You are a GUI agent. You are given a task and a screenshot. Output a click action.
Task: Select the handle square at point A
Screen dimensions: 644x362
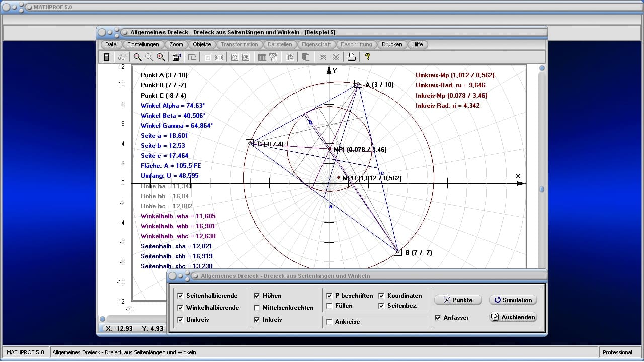pos(358,83)
